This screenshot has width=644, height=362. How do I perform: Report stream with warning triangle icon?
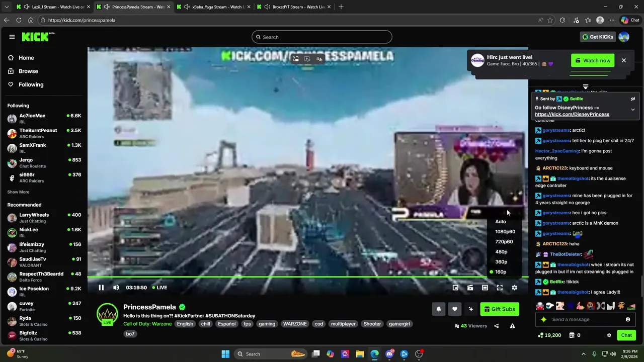[x=512, y=326]
